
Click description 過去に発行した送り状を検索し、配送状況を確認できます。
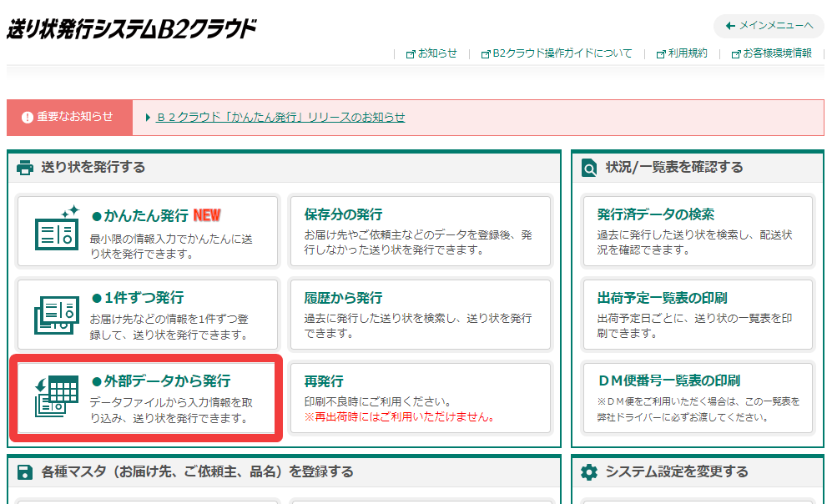(x=694, y=243)
